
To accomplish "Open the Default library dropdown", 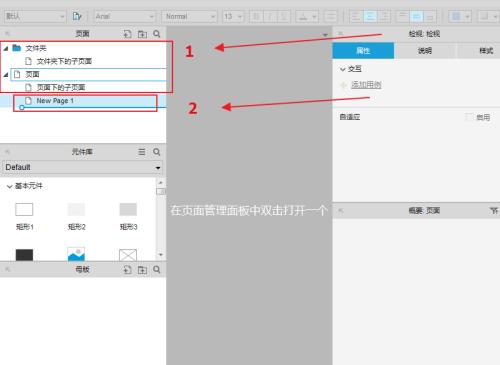I will pos(83,167).
